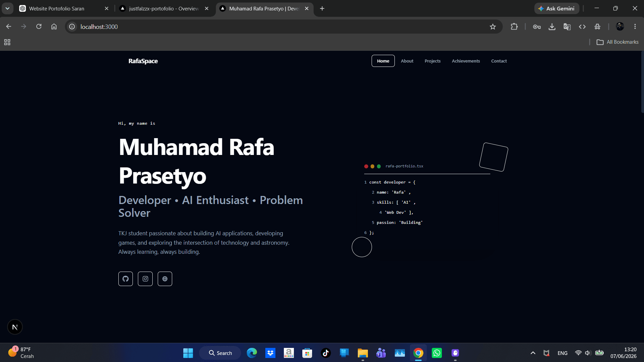Bookmark this page with the star icon
This screenshot has width=644, height=362.
click(x=493, y=27)
